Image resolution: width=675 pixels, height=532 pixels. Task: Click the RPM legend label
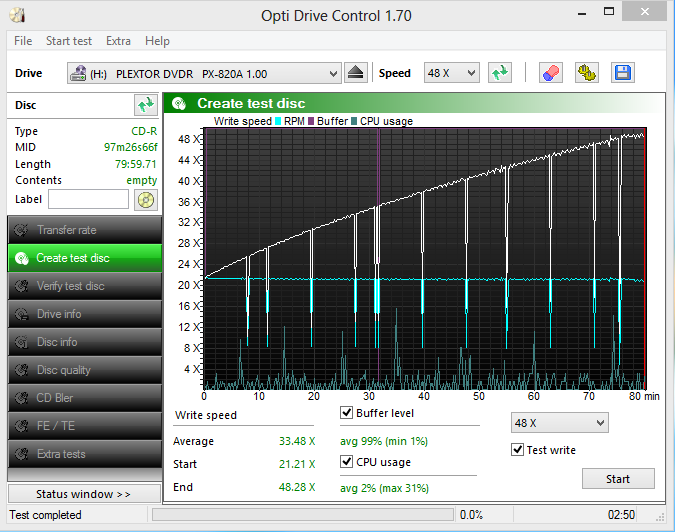point(294,121)
